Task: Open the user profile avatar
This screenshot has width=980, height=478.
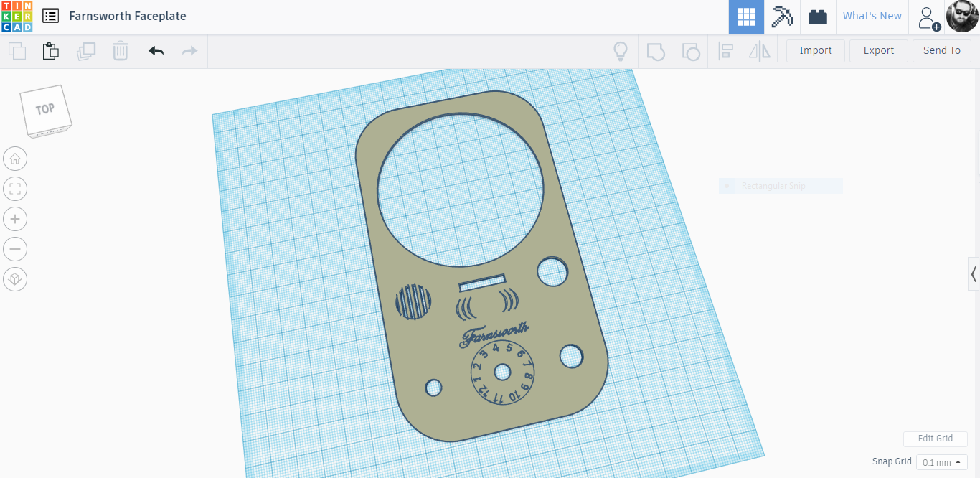Action: pyautogui.click(x=962, y=16)
